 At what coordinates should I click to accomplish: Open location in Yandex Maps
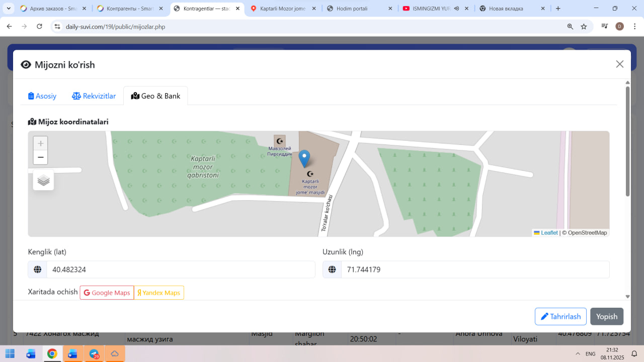[x=159, y=293]
